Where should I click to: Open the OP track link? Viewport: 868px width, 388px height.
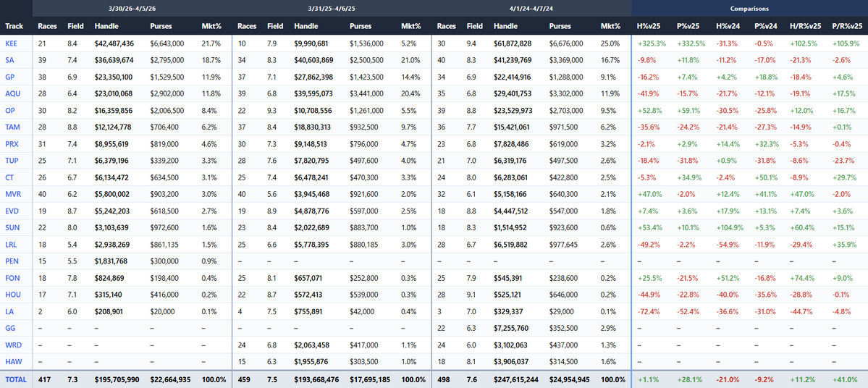9,110
